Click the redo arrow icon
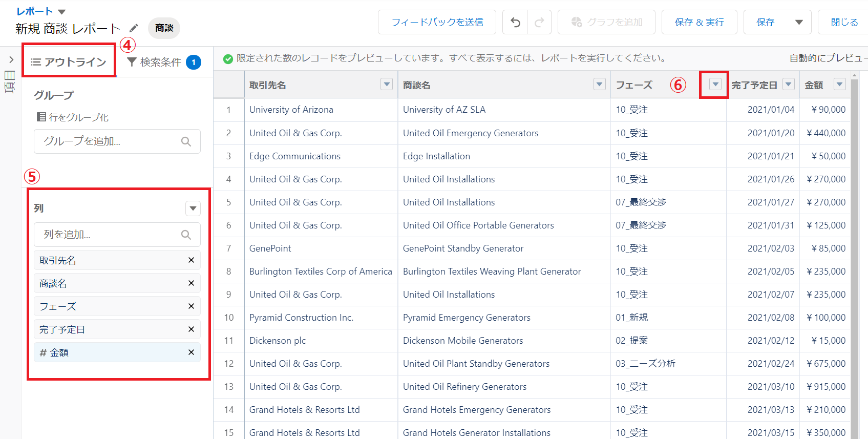868x439 pixels. (539, 22)
